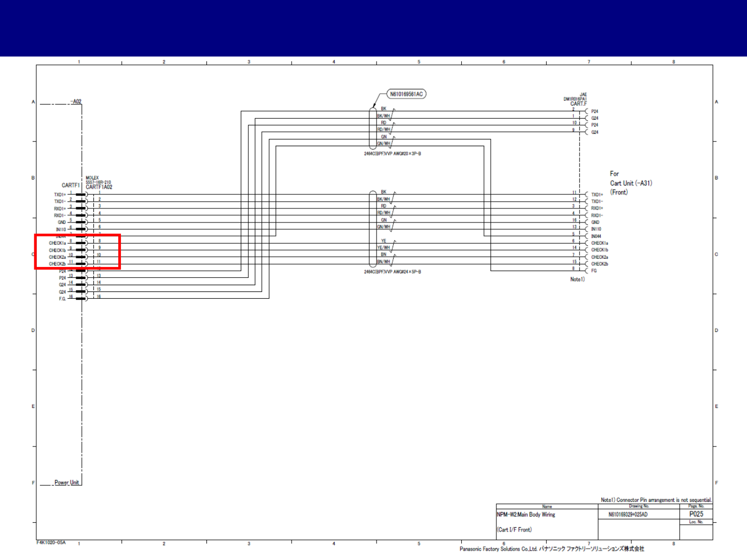Click the Power Unit label
Screen dimensions: 747x560
click(67, 482)
